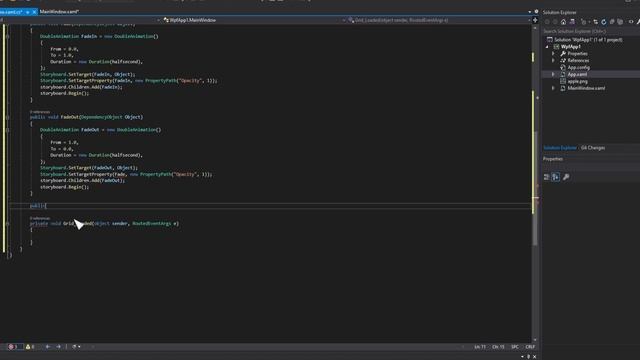Navigate backward arrow in editor bottom bar

coord(48,347)
